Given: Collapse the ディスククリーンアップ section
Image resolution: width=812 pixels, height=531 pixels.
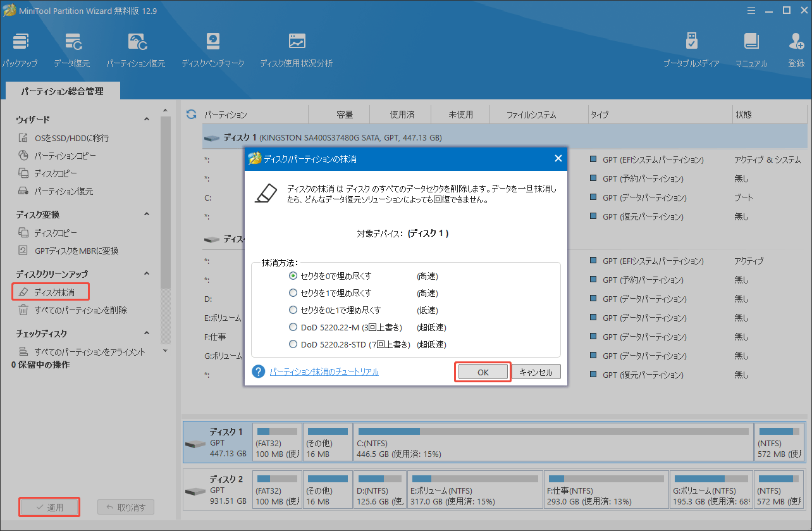Looking at the screenshot, I should [x=147, y=274].
